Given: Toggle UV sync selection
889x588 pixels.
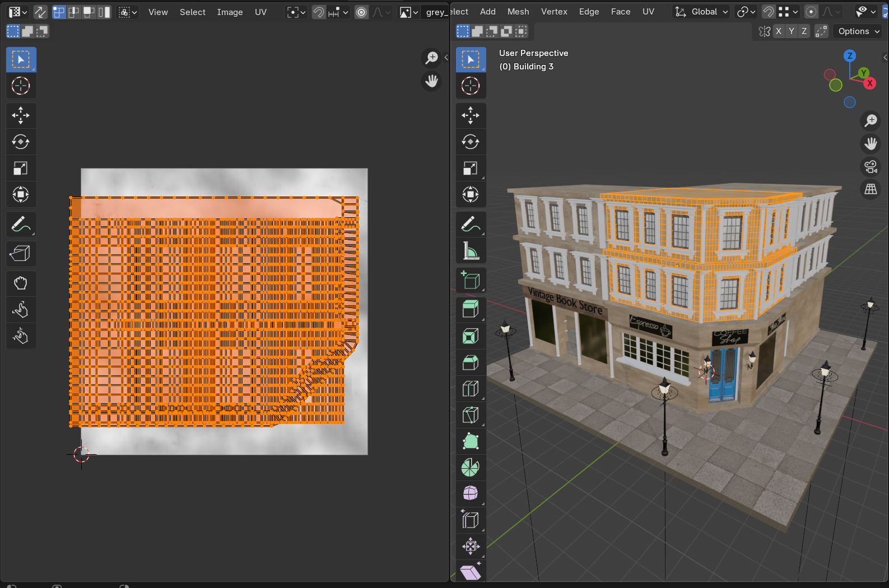Looking at the screenshot, I should 40,12.
